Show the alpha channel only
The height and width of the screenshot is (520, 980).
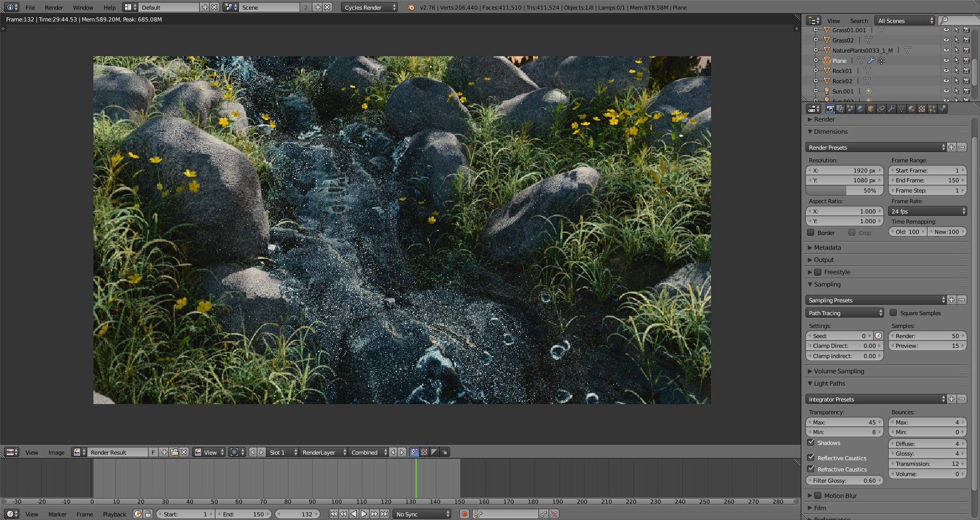tap(434, 452)
